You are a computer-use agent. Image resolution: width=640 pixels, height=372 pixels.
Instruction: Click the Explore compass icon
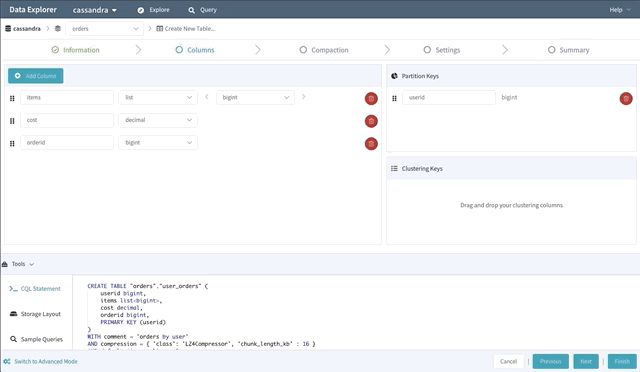click(x=141, y=10)
